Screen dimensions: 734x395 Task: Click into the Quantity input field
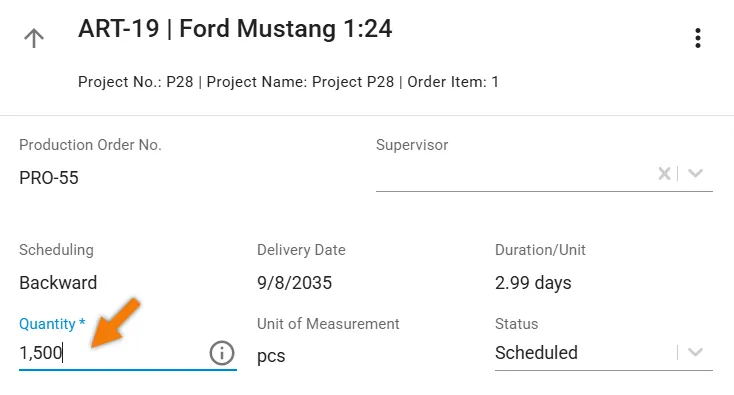click(112, 353)
